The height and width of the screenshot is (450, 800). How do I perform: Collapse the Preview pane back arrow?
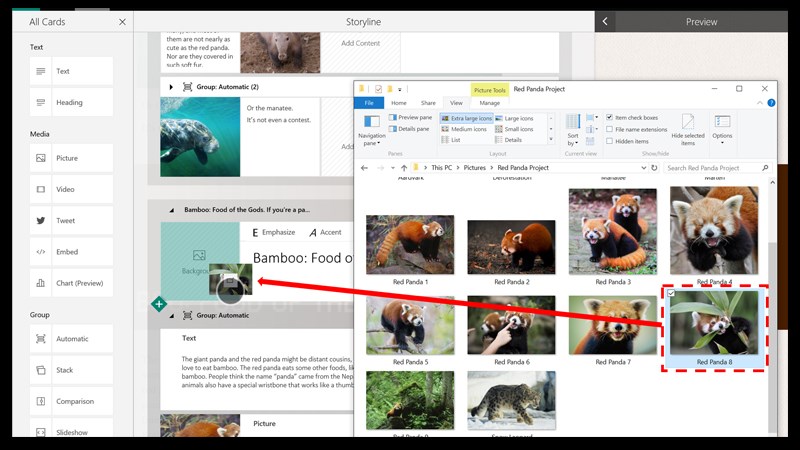(605, 21)
